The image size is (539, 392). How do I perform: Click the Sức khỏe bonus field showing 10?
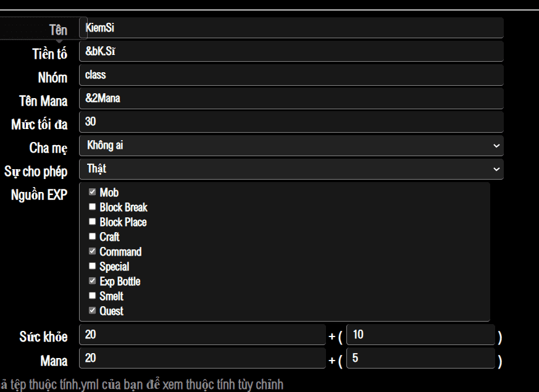click(x=420, y=335)
